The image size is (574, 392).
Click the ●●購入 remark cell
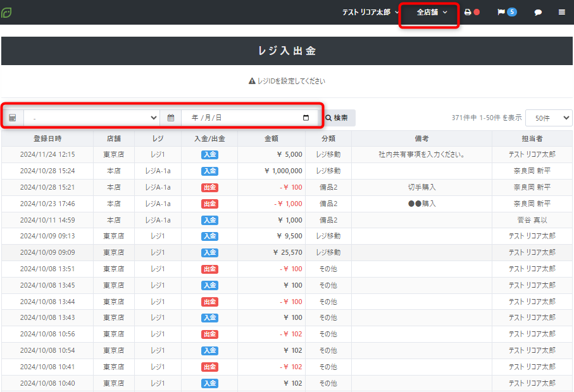[x=421, y=204]
